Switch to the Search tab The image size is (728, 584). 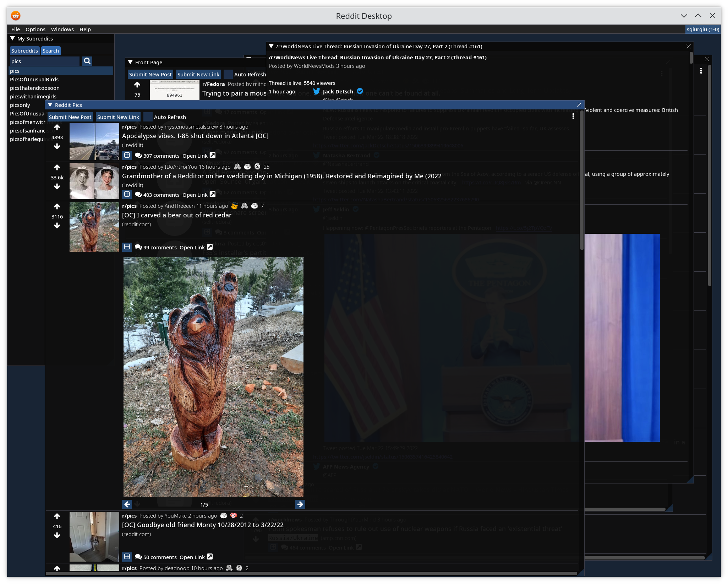point(51,50)
